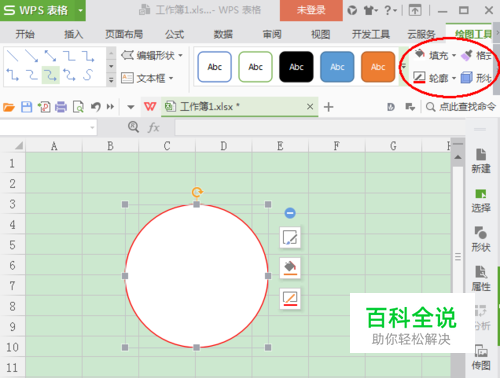The width and height of the screenshot is (500, 378).
Task: Open the 云服务 ribbon tab
Action: pyautogui.click(x=422, y=34)
